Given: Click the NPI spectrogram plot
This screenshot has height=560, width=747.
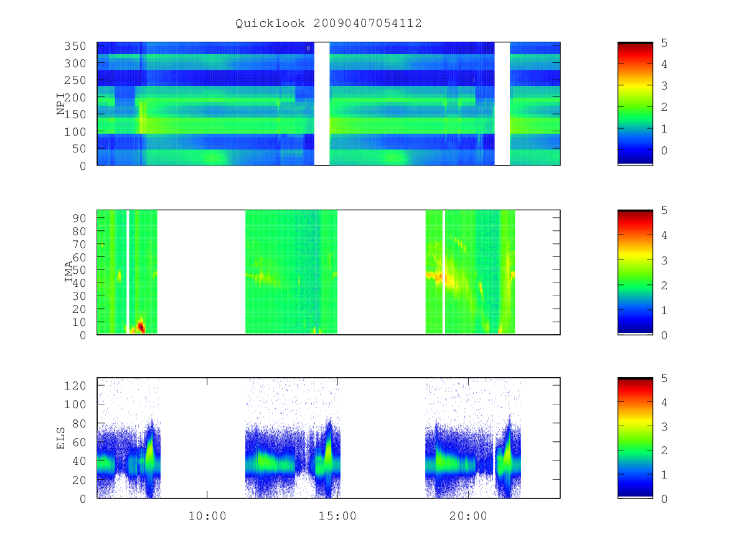Looking at the screenshot, I should pos(329,103).
